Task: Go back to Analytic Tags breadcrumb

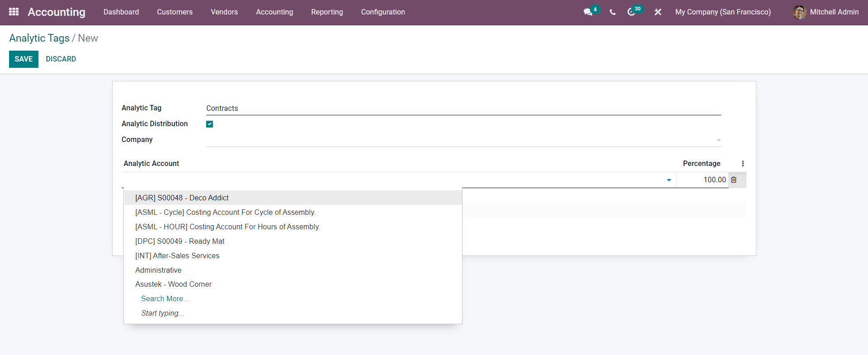Action: click(x=39, y=38)
